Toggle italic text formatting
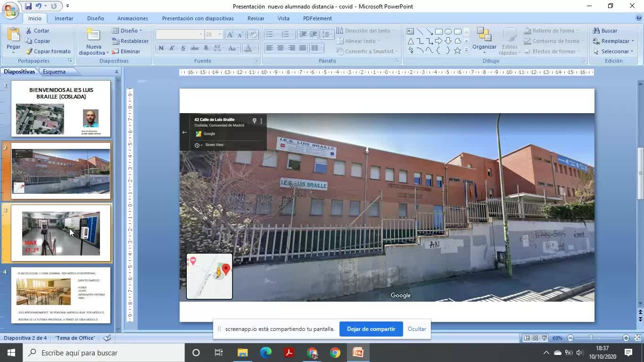This screenshot has width=644, height=362. (172, 48)
